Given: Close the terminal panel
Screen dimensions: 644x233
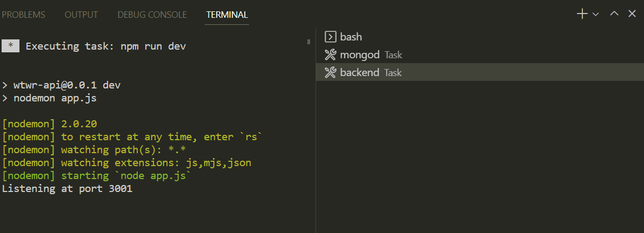Looking at the screenshot, I should click(x=632, y=14).
